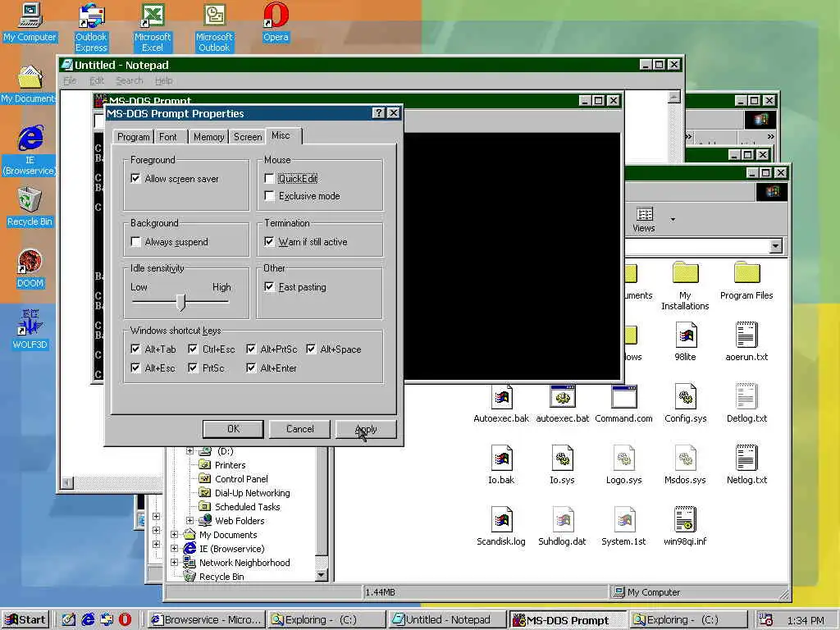This screenshot has height=630, width=840.
Task: Adjust the Idle sensitivity slider
Action: tap(181, 302)
